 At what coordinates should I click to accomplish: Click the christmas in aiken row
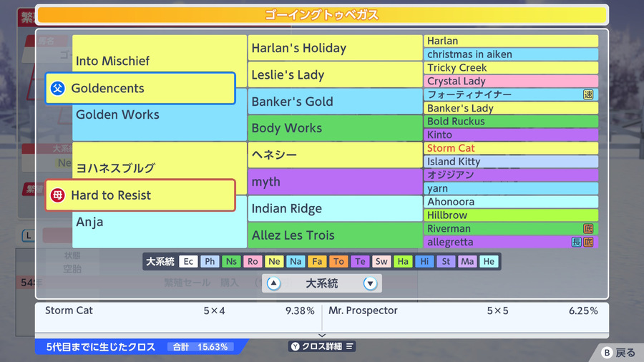pos(511,54)
